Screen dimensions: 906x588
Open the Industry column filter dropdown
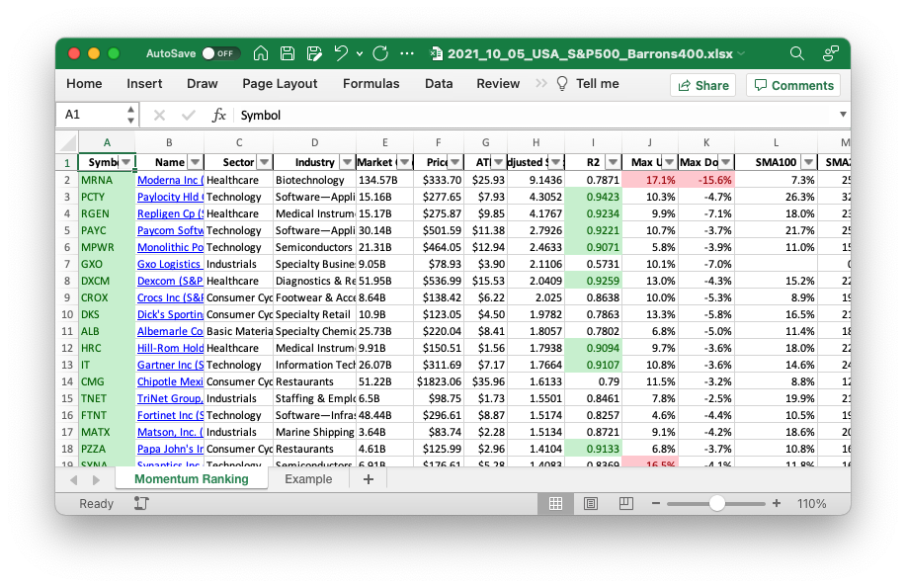tap(346, 162)
